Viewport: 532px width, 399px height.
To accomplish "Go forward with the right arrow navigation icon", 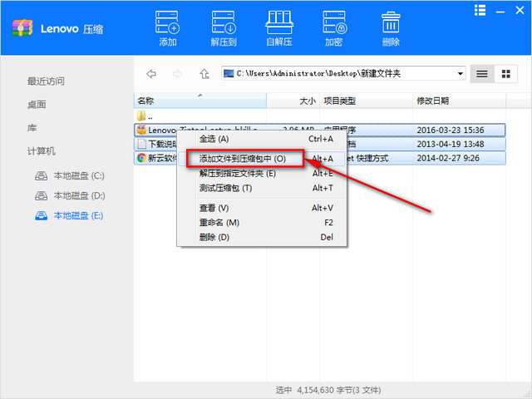I will pyautogui.click(x=177, y=74).
